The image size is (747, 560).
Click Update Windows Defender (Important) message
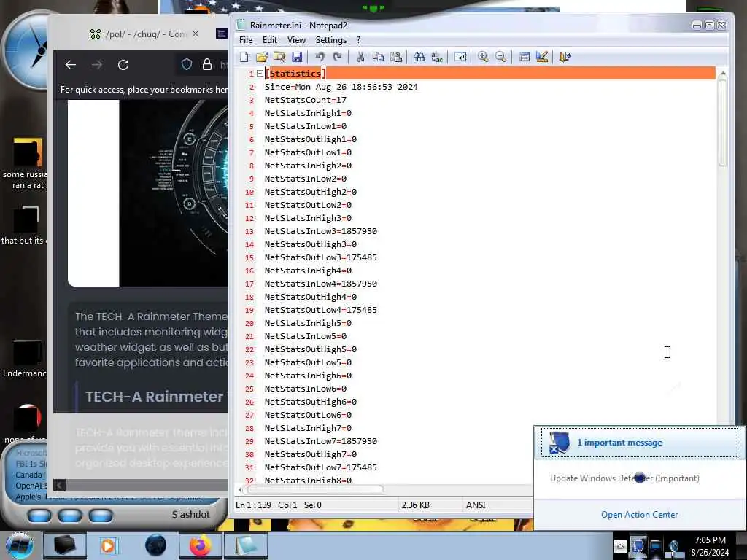[x=624, y=478]
